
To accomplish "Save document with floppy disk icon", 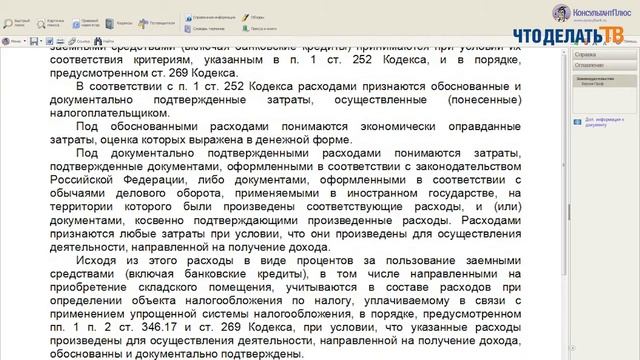I will tap(34, 41).
